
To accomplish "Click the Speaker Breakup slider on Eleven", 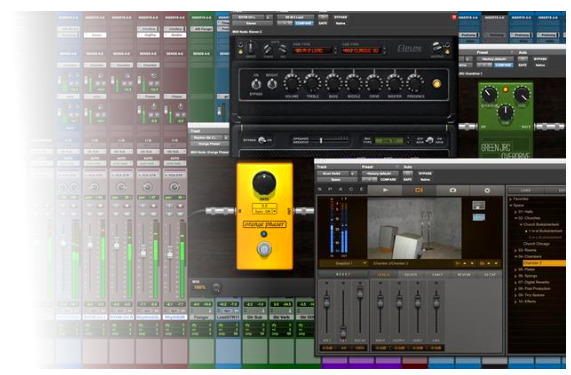I will 321,140.
